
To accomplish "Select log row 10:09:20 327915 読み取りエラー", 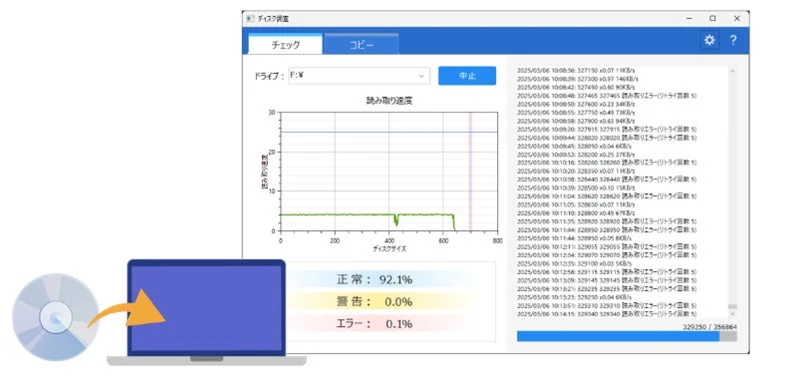I will (607, 129).
